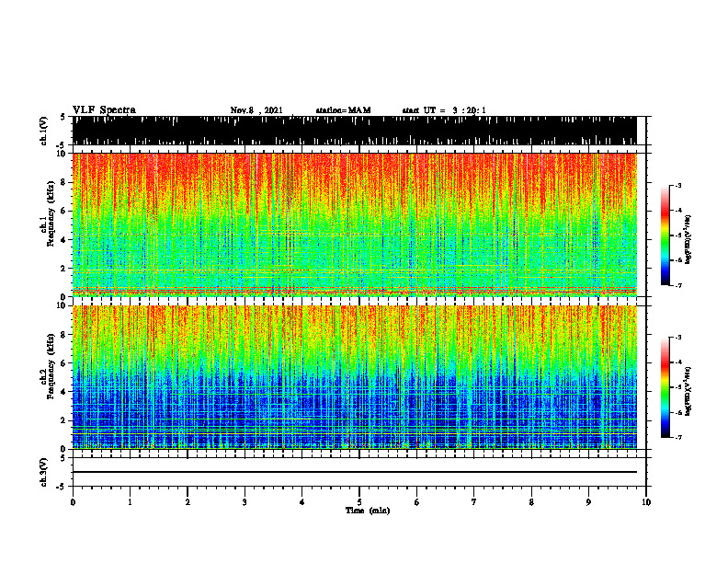Click the time axis tick label '6'
The width and height of the screenshot is (728, 563).
pos(417,502)
